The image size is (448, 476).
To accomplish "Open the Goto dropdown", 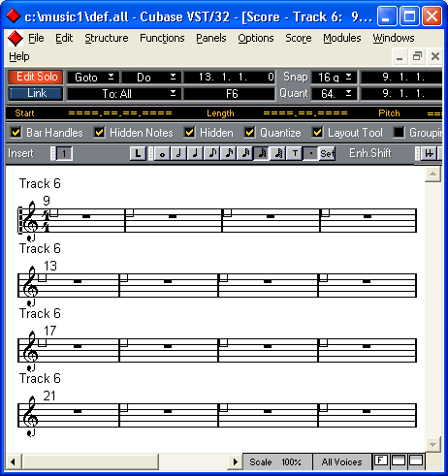I will pos(93,78).
